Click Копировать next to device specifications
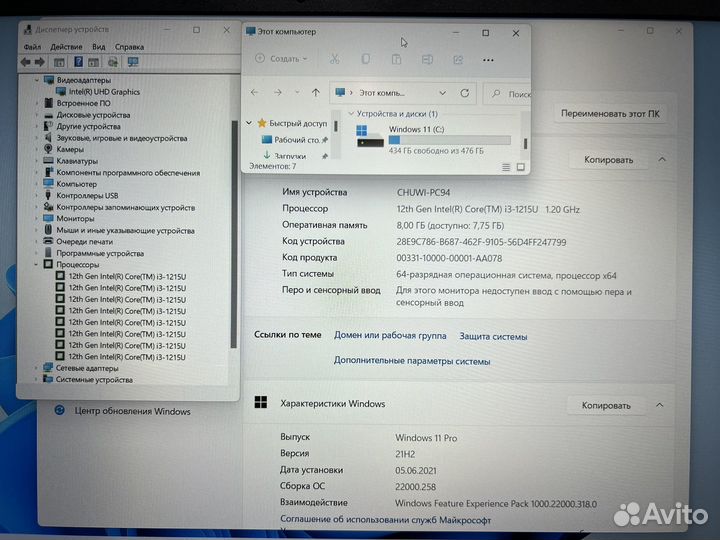Screen dimensions: 720x540 pos(608,160)
